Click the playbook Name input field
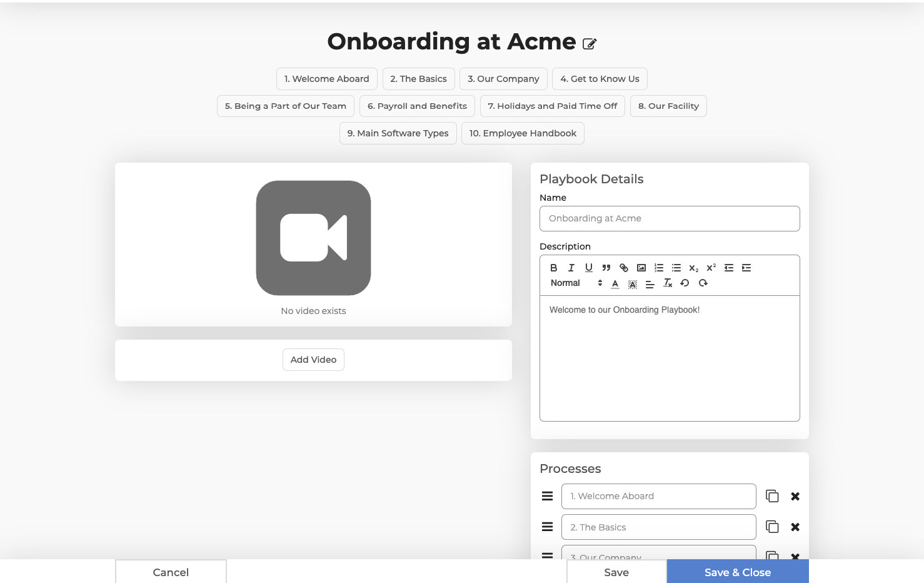 tap(670, 218)
